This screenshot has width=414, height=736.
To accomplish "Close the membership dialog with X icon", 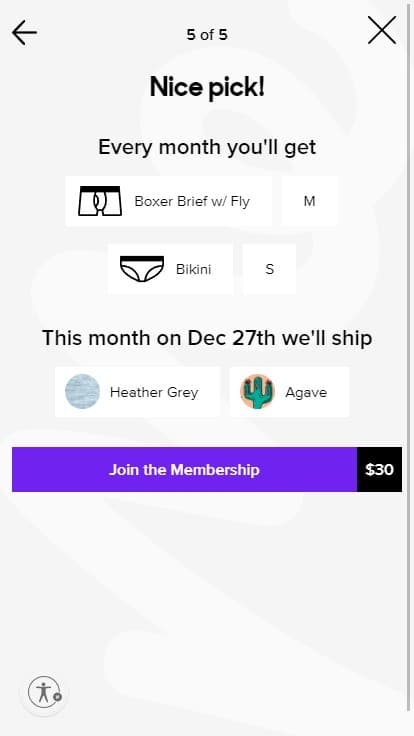I will [x=382, y=31].
